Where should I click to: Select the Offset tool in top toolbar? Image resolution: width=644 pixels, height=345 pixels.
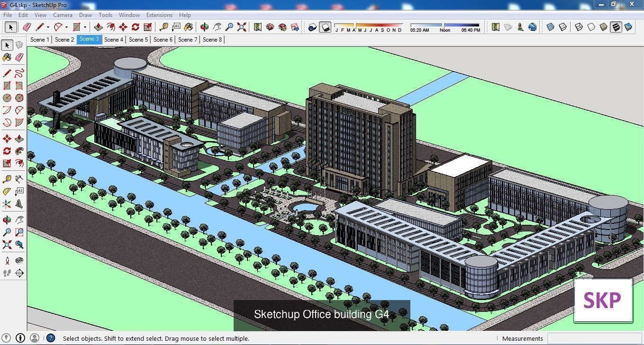point(111,27)
